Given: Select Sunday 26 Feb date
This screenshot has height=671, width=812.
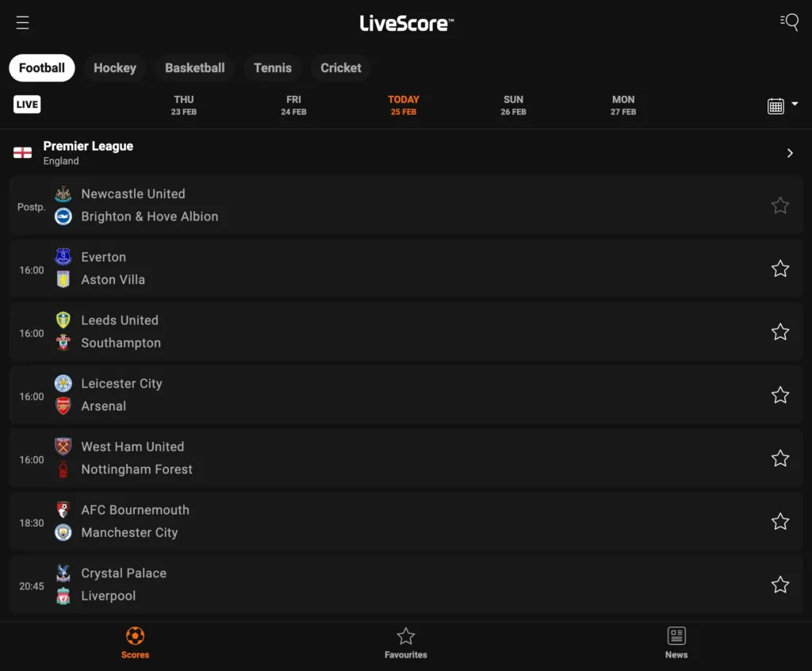Looking at the screenshot, I should click(x=513, y=105).
